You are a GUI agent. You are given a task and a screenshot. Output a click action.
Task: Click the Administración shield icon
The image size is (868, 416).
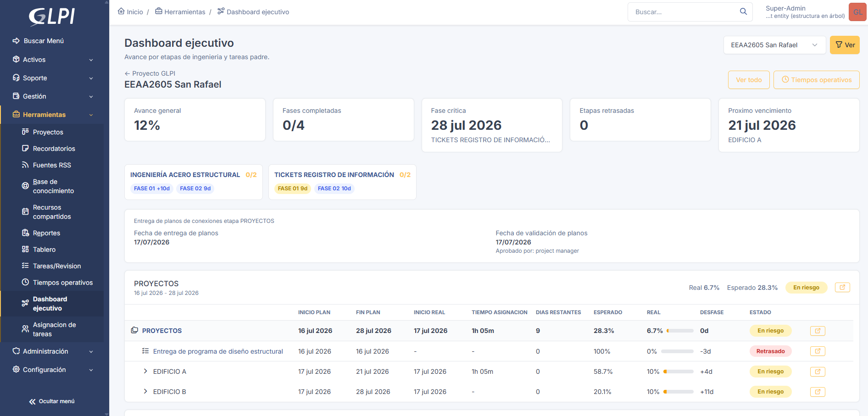pos(16,351)
